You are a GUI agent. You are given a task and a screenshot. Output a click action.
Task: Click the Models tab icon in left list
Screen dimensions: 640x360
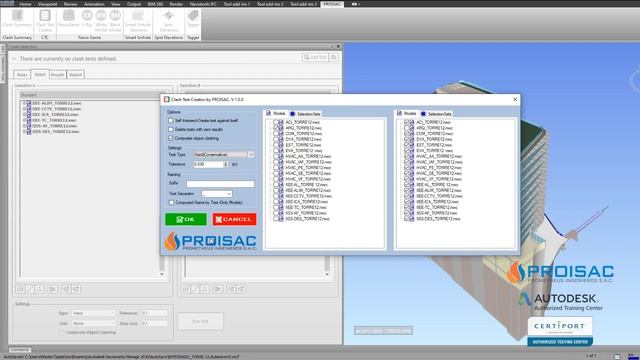click(268, 113)
